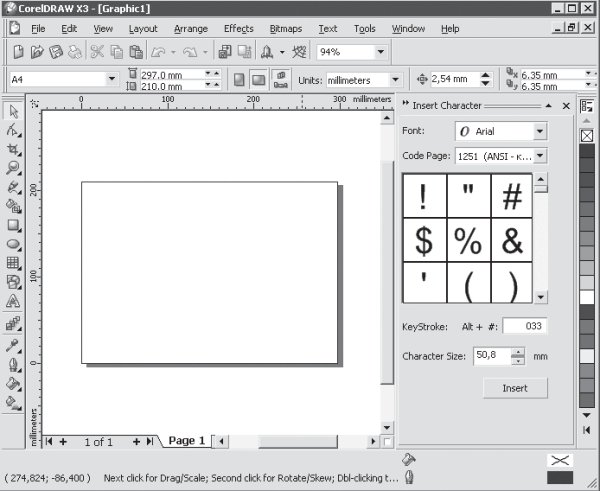This screenshot has width=600, height=491.
Task: Click the Application Launcher icon
Action: (267, 52)
